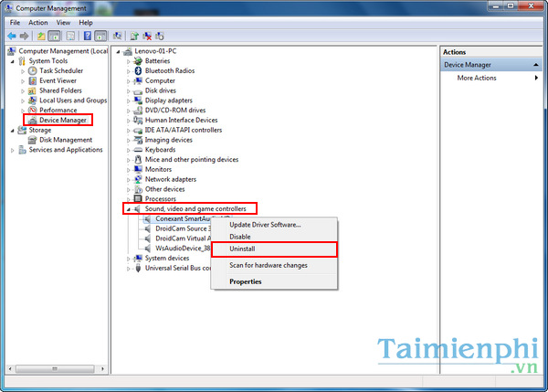Viewport: 548px width, 392px height.
Task: Select the DroidCam Virtual Audio device
Action: click(184, 238)
